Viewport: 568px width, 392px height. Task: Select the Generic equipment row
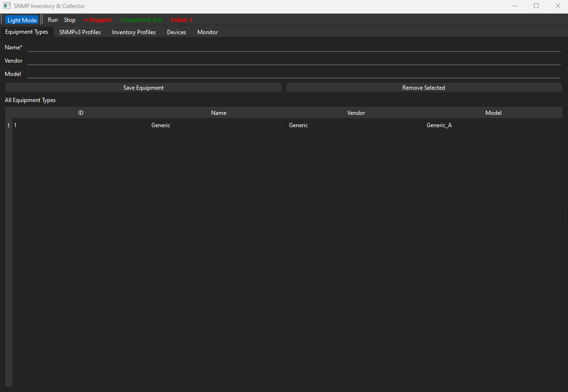[x=219, y=125]
